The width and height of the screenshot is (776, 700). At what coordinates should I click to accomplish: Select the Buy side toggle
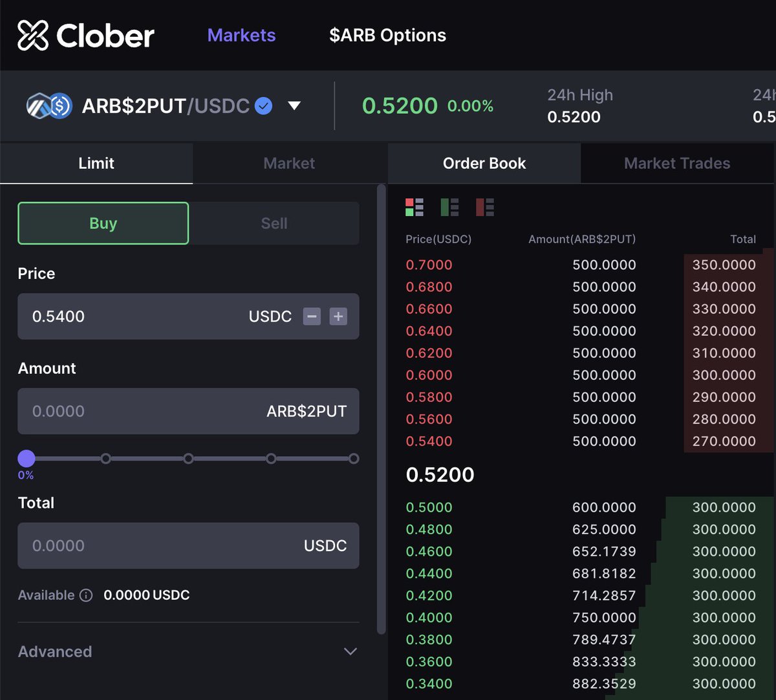tap(103, 223)
